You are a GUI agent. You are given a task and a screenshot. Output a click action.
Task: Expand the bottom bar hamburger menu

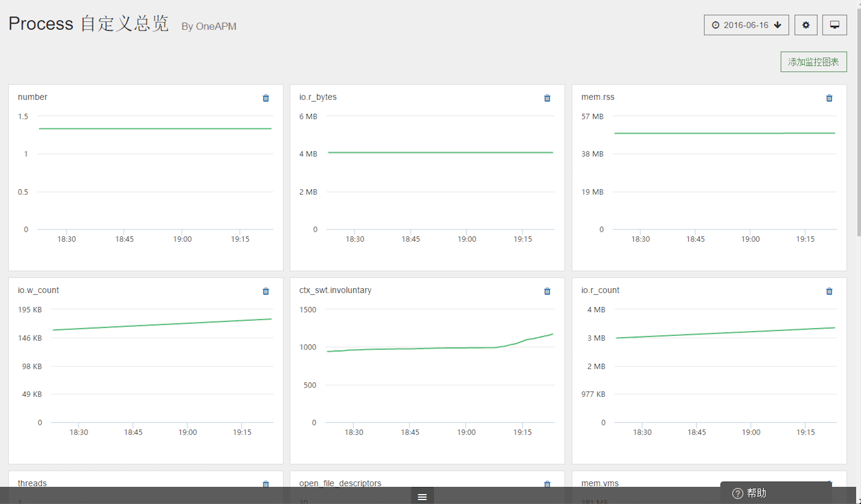422,497
